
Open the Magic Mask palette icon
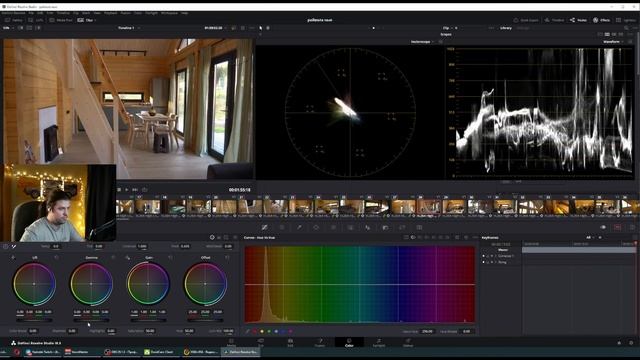point(351,227)
